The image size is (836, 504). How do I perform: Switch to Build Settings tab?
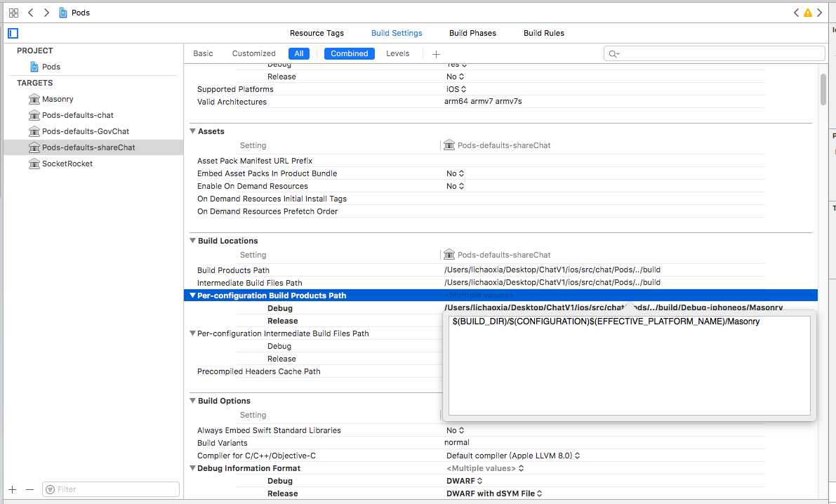(x=397, y=33)
